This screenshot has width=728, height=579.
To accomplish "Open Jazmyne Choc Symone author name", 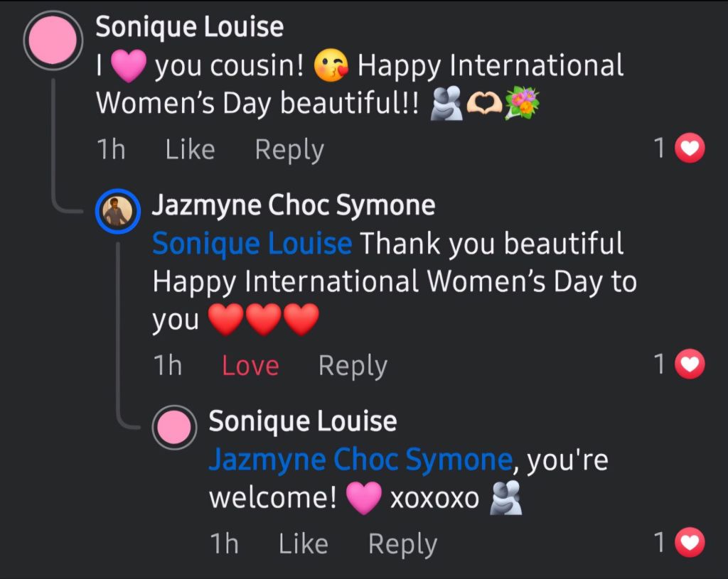I will coord(293,206).
